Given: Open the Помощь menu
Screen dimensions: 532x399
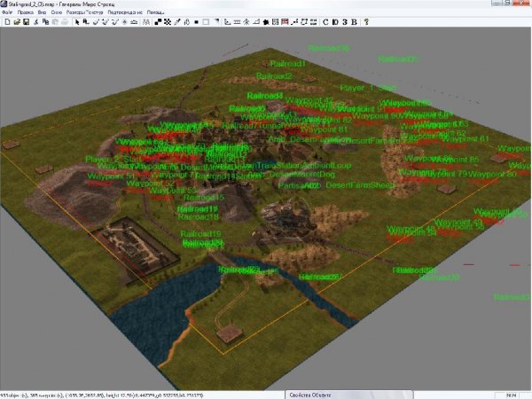Looking at the screenshot, I should point(155,12).
